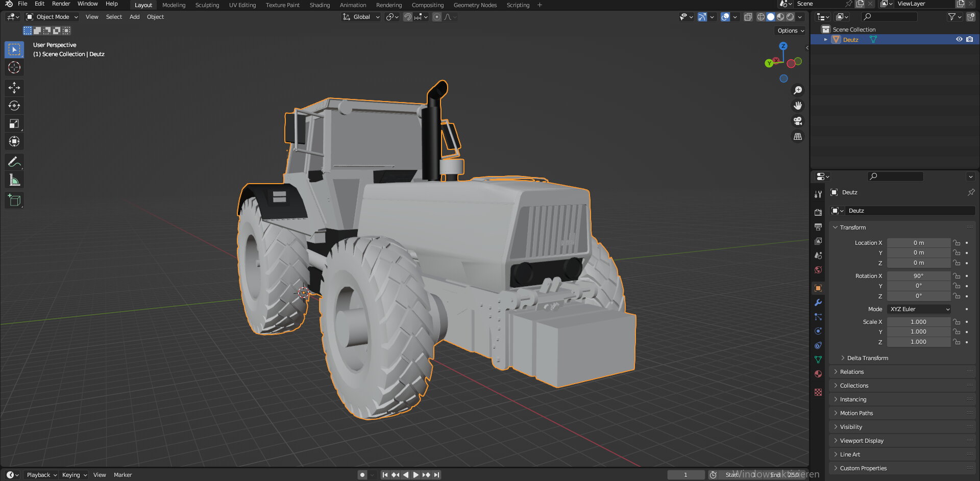Select the Scale tool

14,123
